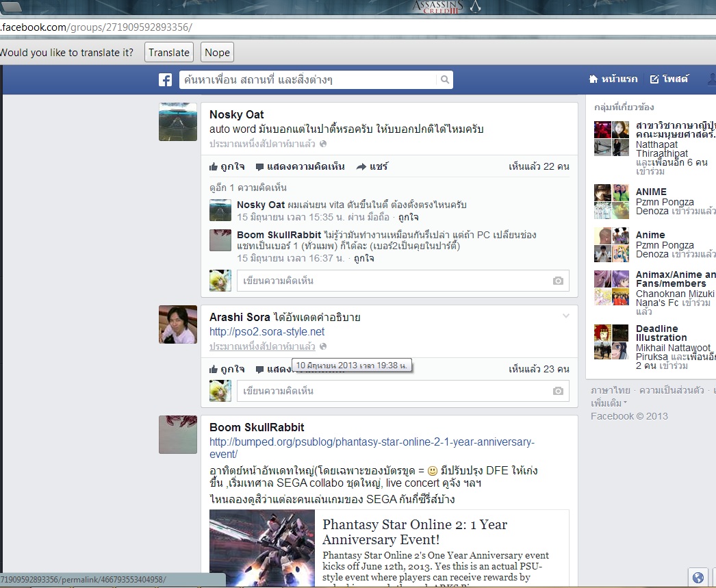Open Arashi Sora post timestamp link
Image resolution: width=716 pixels, height=588 pixels.
(262, 346)
